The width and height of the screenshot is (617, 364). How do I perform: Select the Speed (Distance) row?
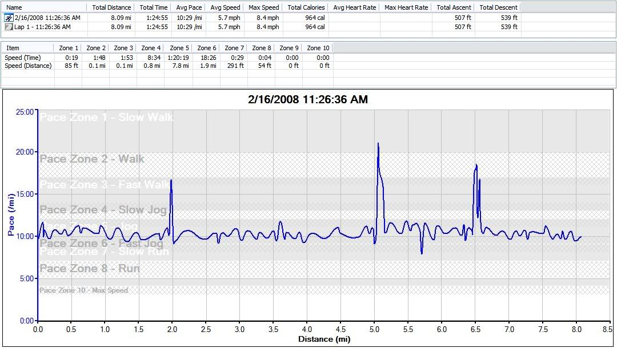coord(28,66)
